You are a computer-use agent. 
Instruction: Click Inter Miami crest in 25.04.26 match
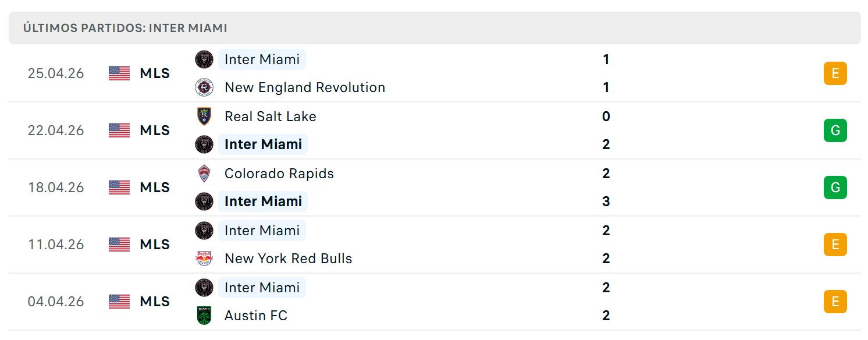(204, 59)
